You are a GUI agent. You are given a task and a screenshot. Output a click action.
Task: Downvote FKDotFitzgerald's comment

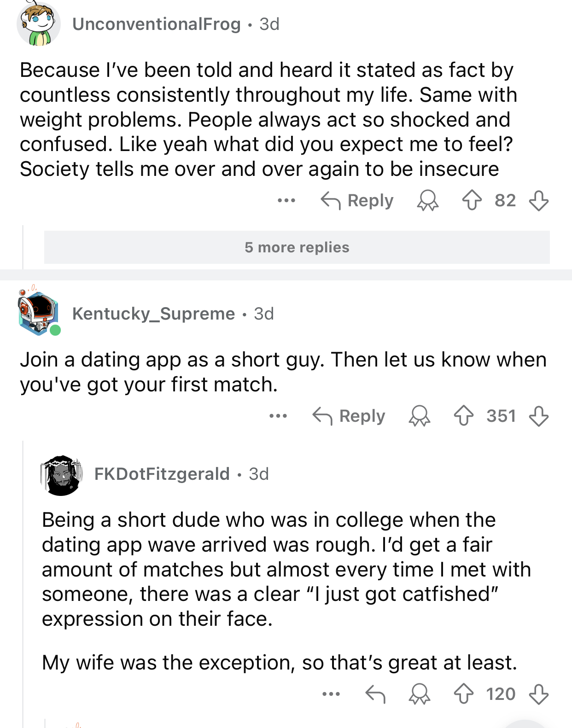point(538,694)
